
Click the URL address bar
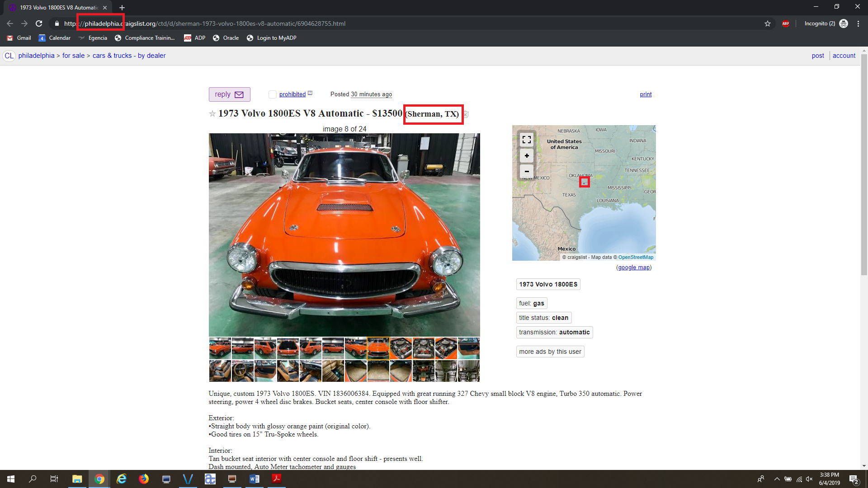pos(407,23)
